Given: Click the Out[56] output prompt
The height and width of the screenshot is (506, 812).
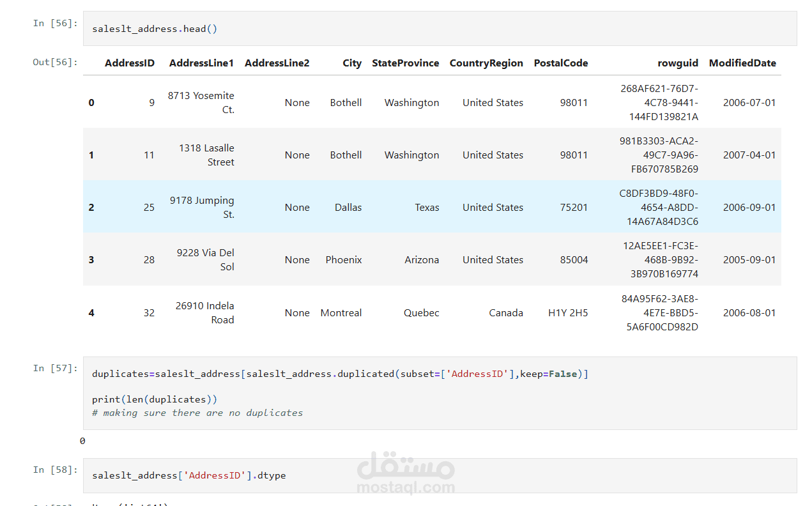Looking at the screenshot, I should click(x=55, y=62).
